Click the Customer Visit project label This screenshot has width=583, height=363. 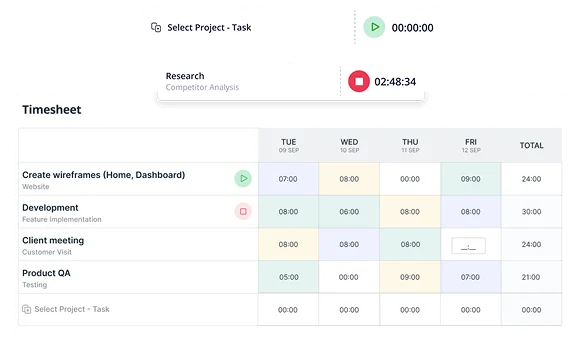[47, 252]
